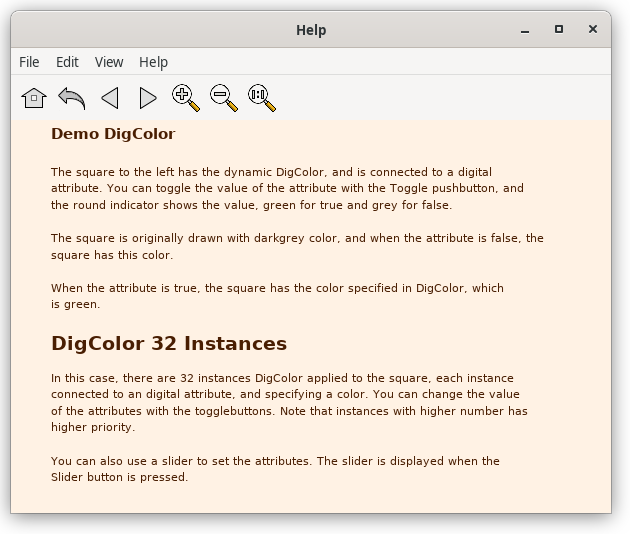630x534 pixels.
Task: Open the File menu
Action: (x=29, y=62)
